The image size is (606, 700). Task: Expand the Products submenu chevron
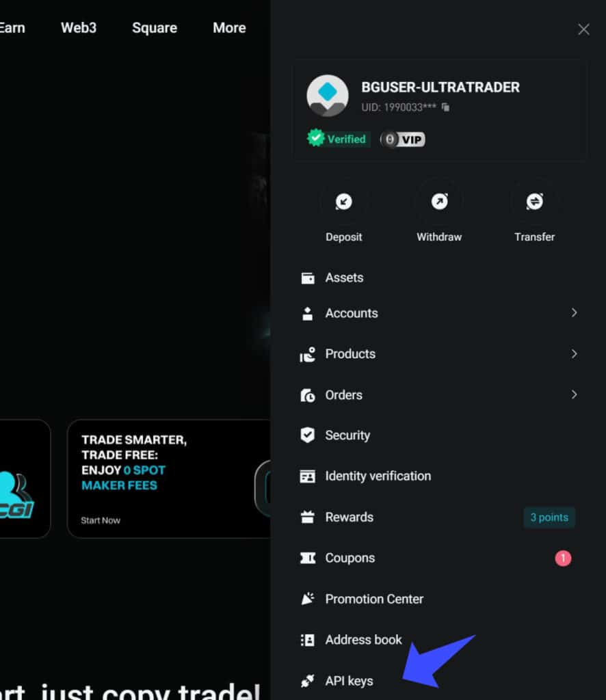click(574, 354)
